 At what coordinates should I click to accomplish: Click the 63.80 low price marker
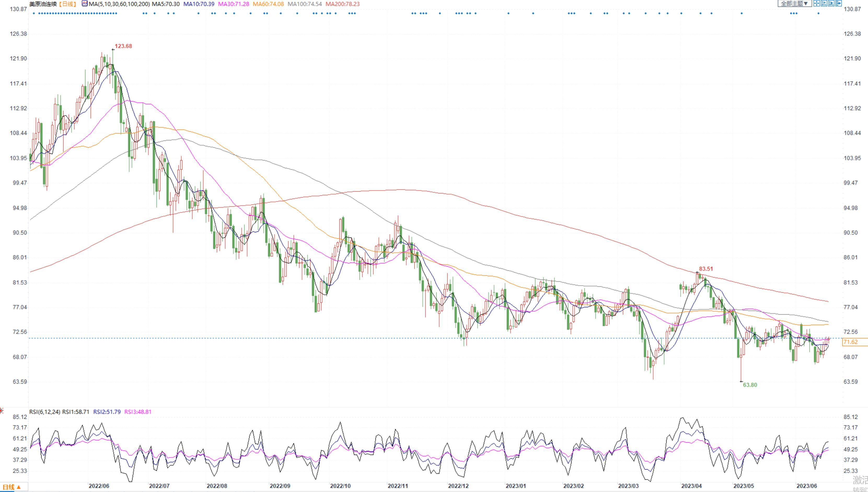pos(750,385)
